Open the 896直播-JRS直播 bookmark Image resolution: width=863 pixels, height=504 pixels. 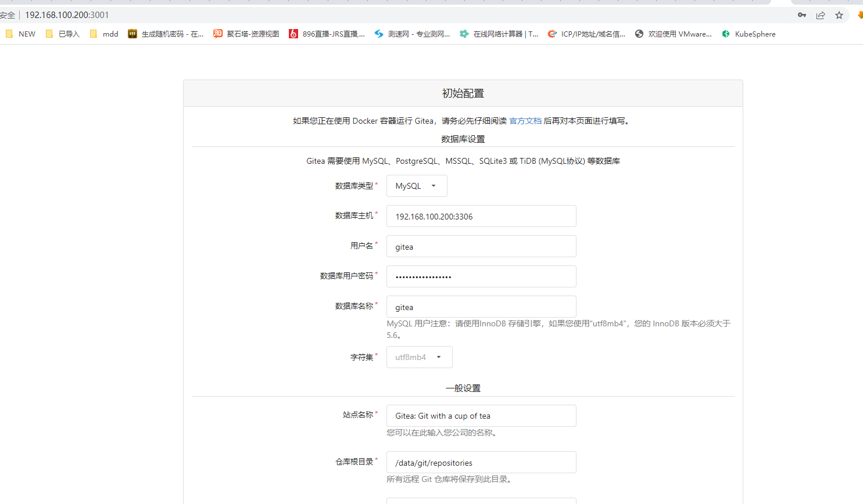coord(327,34)
